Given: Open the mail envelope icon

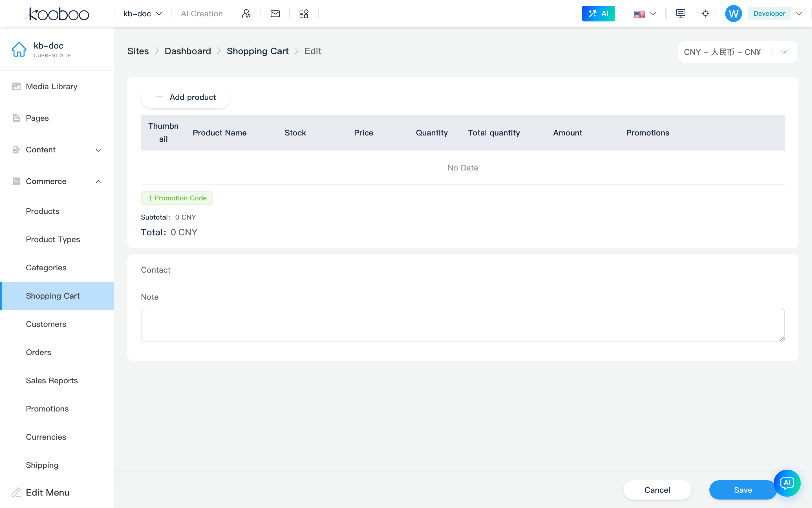Looking at the screenshot, I should (x=275, y=14).
